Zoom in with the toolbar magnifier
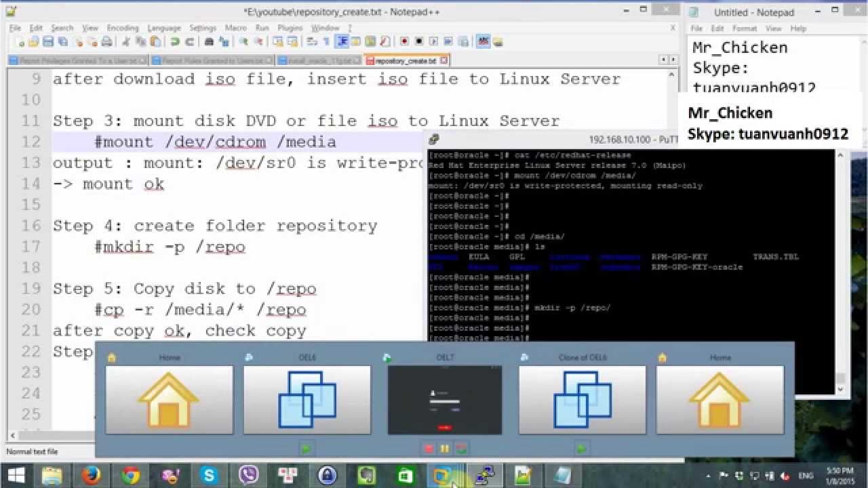 point(243,41)
